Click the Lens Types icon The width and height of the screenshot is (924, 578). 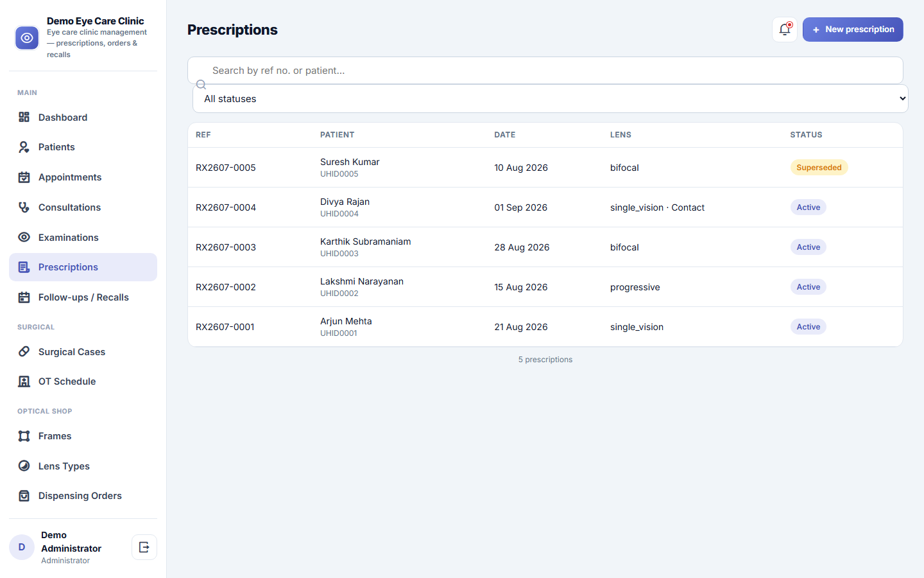coord(24,466)
